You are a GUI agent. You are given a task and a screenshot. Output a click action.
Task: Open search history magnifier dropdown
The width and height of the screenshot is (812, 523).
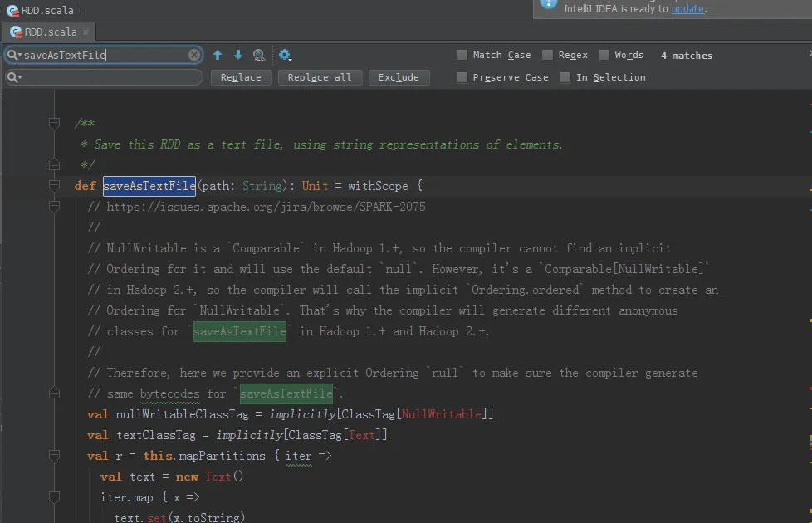14,55
